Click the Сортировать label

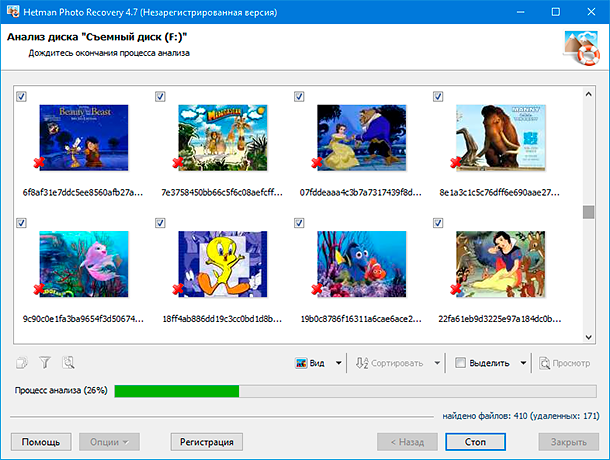click(x=397, y=363)
